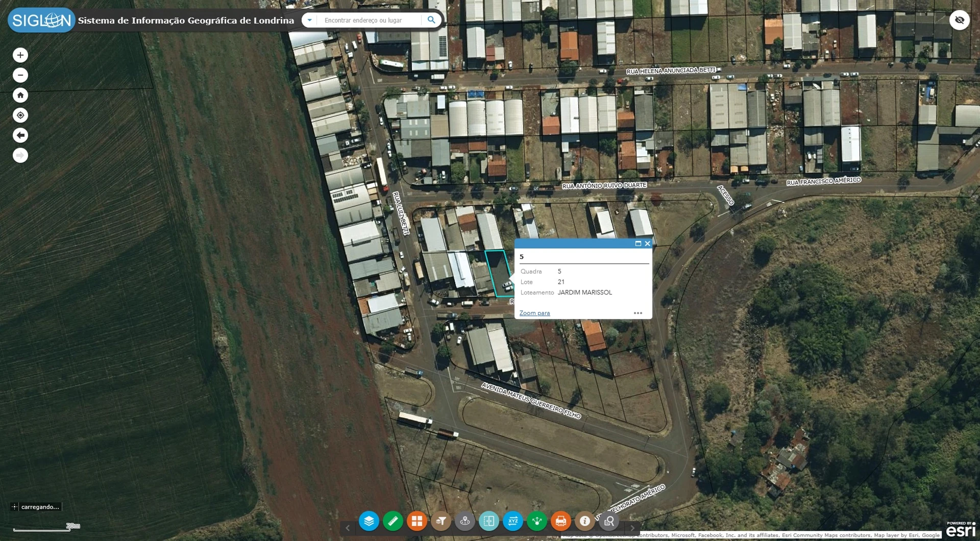980x541 pixels.
Task: Click the carregando... coordinates status
Action: [x=40, y=507]
